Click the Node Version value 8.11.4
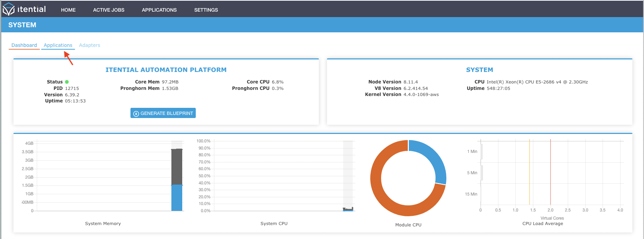 [411, 82]
